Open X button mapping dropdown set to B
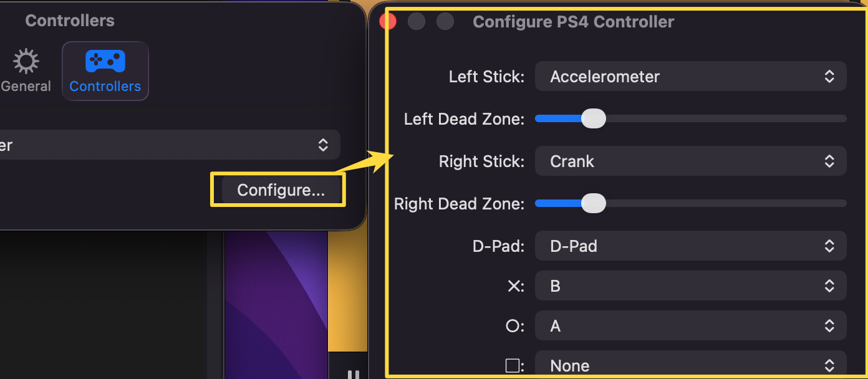This screenshot has width=868, height=379. pos(690,286)
